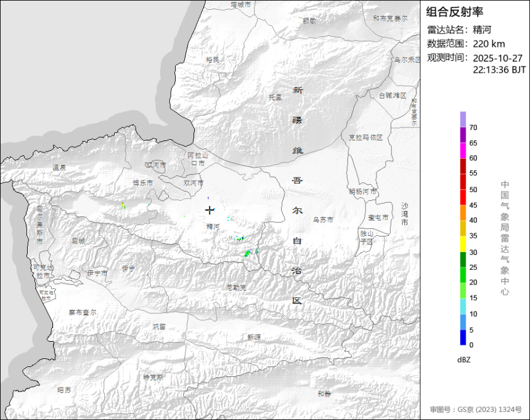Viewport: 530px width, 420px height.
Task: Click the 托里 map label
Action: 275,97
